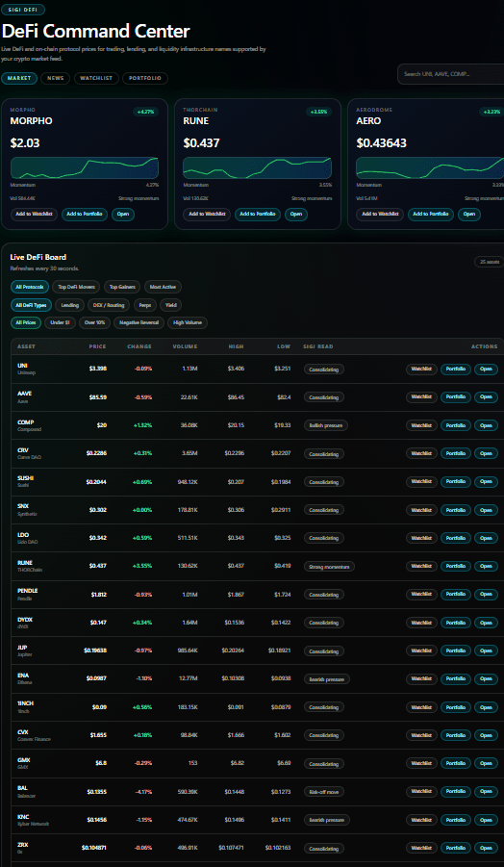The width and height of the screenshot is (504, 867).
Task: Add AERO card to Portfolio
Action: pyautogui.click(x=431, y=214)
